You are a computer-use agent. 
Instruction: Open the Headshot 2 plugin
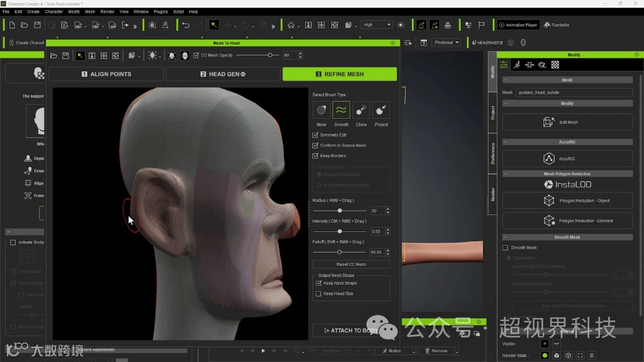pyautogui.click(x=487, y=43)
